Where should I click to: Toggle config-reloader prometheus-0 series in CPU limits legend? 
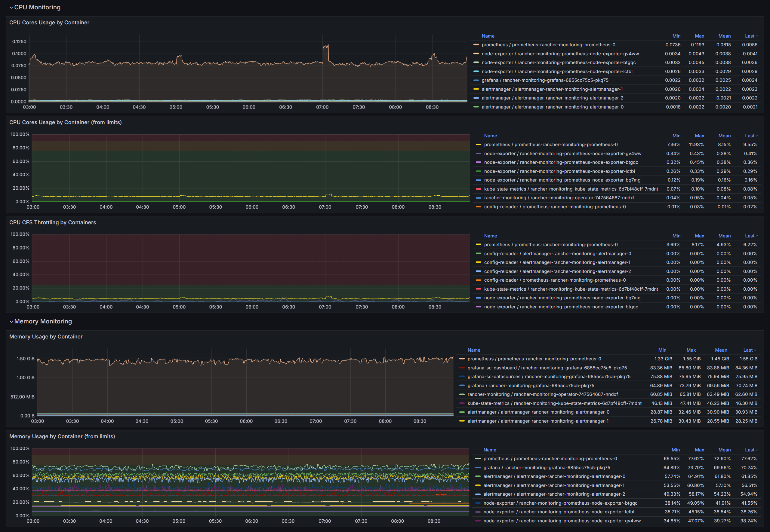pyautogui.click(x=555, y=207)
